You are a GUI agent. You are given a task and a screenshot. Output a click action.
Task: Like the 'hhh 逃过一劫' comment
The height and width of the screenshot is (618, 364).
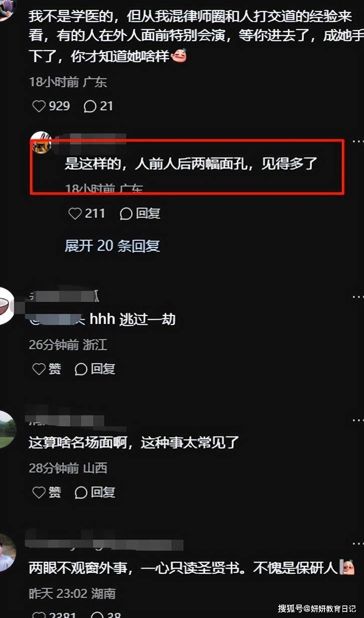(x=47, y=369)
